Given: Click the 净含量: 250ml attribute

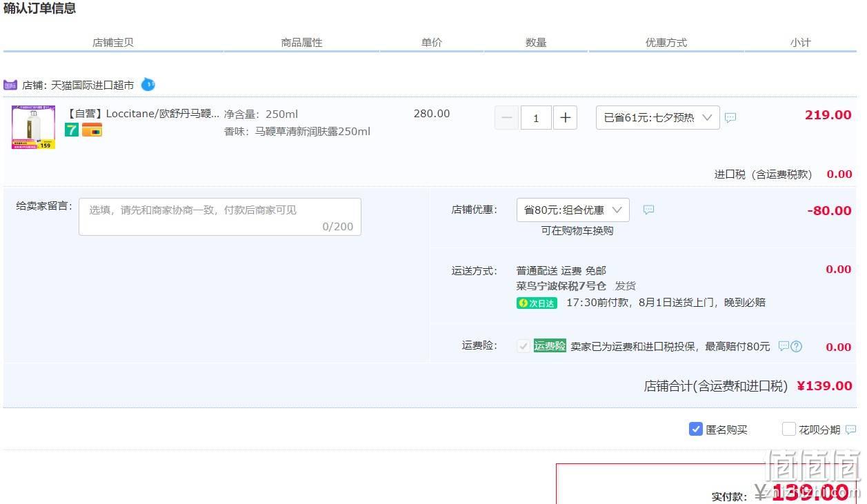Looking at the screenshot, I should pyautogui.click(x=261, y=114).
